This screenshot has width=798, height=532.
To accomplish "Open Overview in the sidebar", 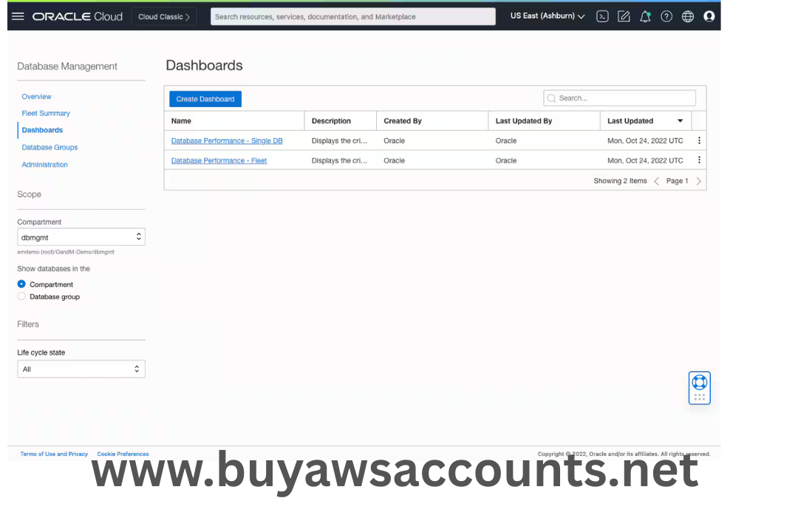I will point(36,96).
